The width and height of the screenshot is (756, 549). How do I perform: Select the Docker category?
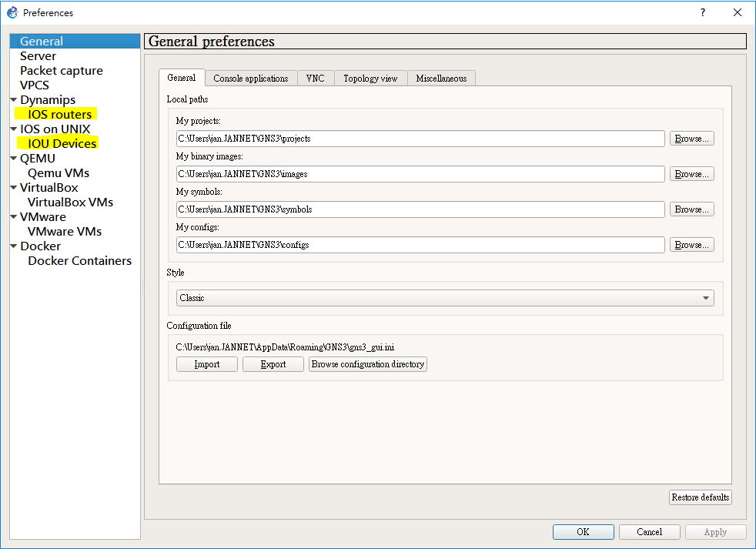click(x=41, y=246)
